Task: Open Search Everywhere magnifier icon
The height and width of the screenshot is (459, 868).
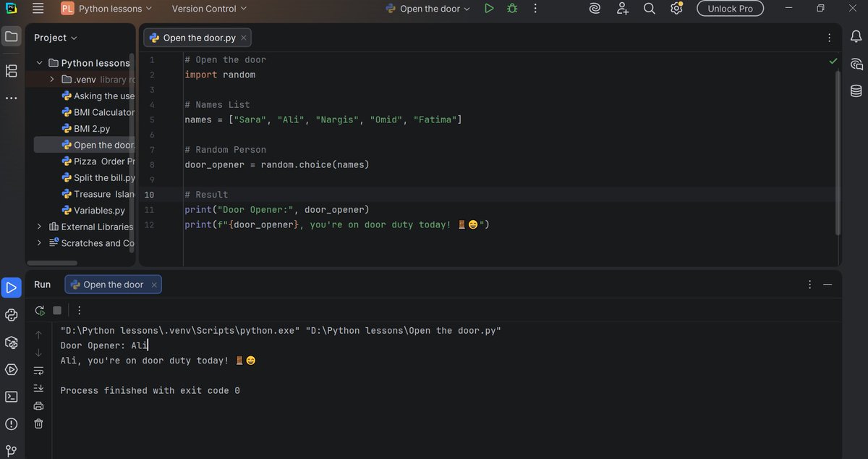Action: (649, 9)
